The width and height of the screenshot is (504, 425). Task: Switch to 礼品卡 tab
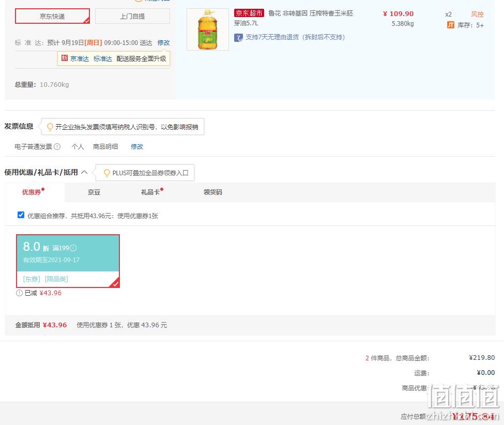(x=150, y=192)
